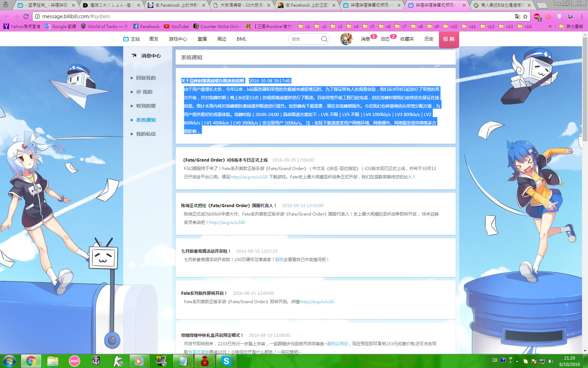Screen dimensions: 588x368
Task: Select 回复我的 in message center
Action: click(x=146, y=78)
